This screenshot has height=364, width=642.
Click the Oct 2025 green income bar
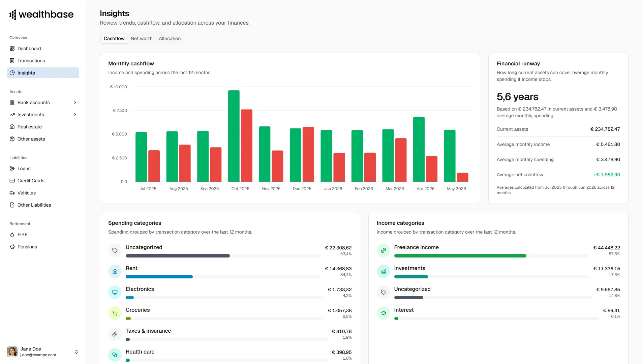tap(234, 136)
